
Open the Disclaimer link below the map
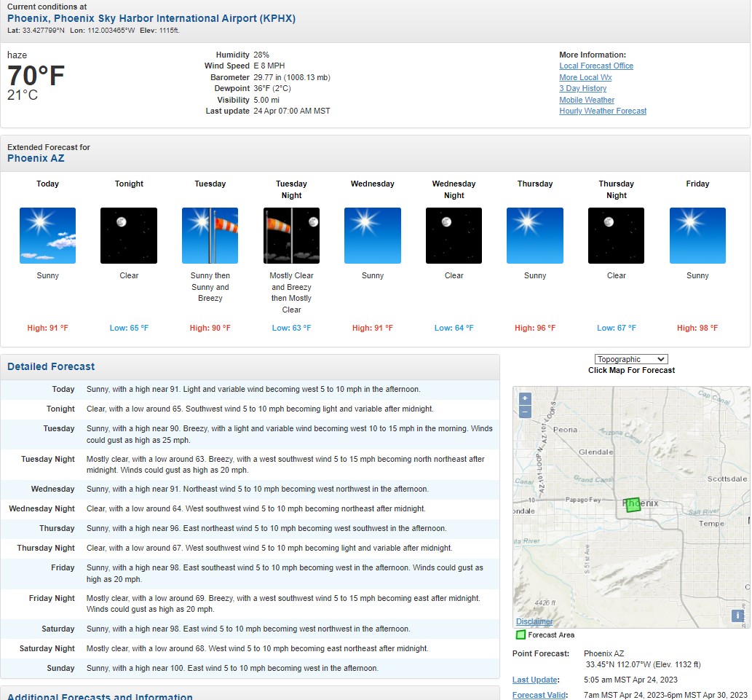pyautogui.click(x=534, y=621)
